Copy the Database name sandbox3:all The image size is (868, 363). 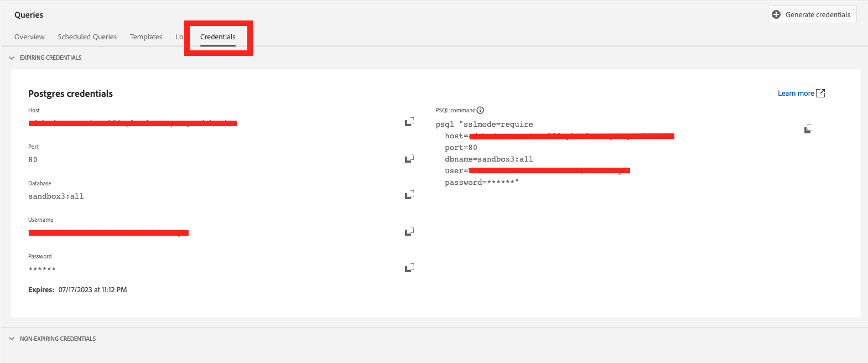(x=409, y=195)
